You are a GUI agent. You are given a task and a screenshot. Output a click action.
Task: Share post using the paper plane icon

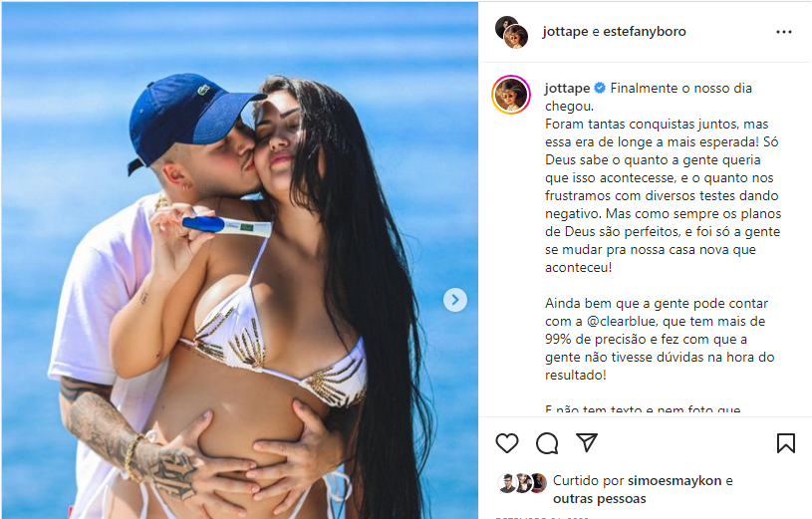point(587,443)
